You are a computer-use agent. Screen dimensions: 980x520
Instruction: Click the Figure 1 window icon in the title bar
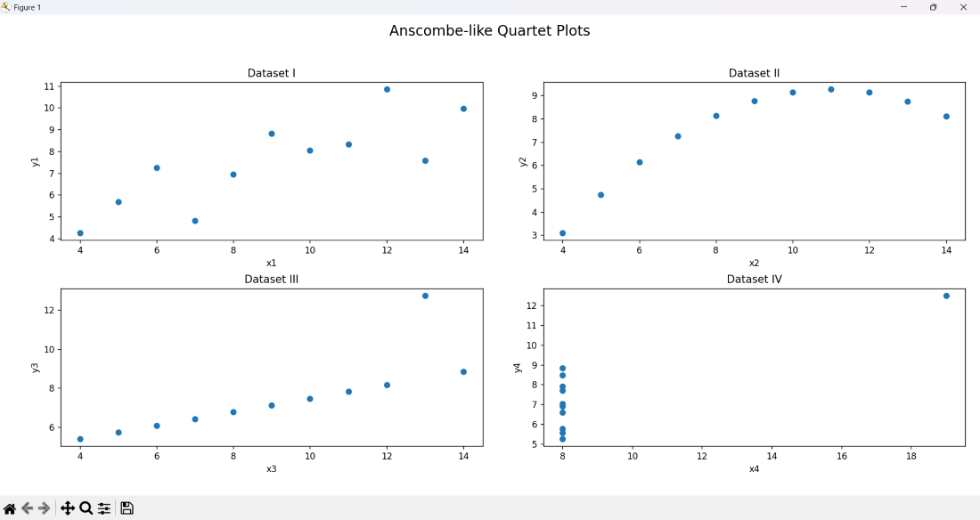pyautogui.click(x=6, y=7)
